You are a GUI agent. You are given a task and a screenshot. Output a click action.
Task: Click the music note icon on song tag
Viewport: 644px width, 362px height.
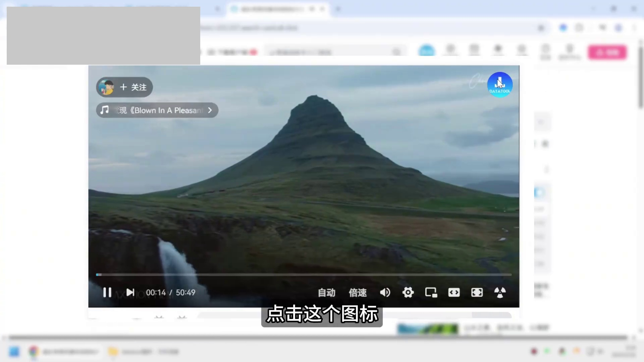[x=105, y=110]
